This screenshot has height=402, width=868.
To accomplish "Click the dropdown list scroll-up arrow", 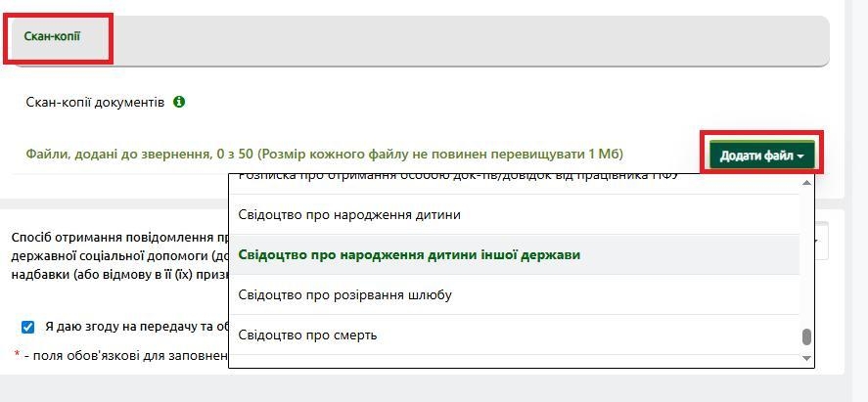I will tap(806, 182).
